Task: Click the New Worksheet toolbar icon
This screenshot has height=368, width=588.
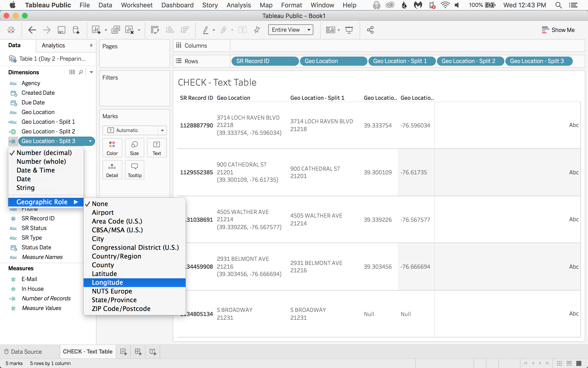Action: click(96, 30)
